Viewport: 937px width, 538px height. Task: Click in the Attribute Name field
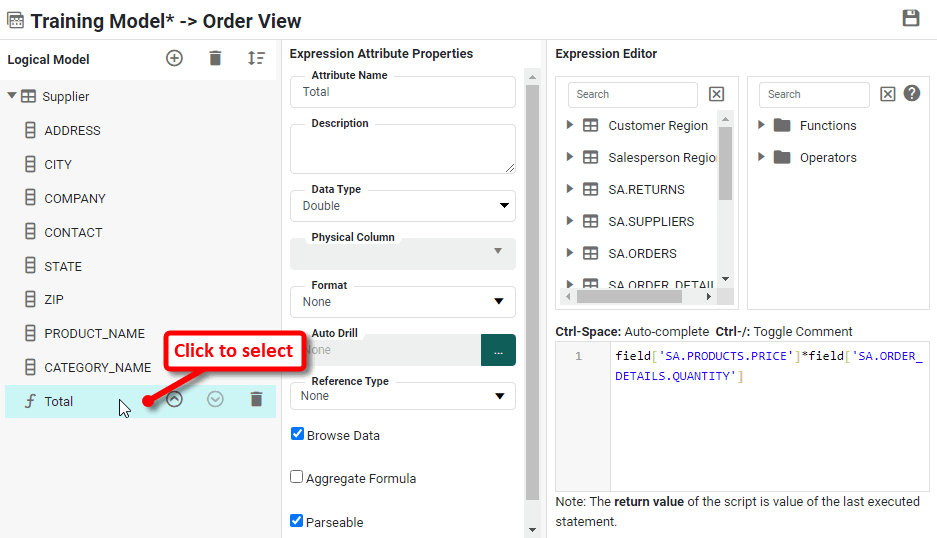click(403, 92)
